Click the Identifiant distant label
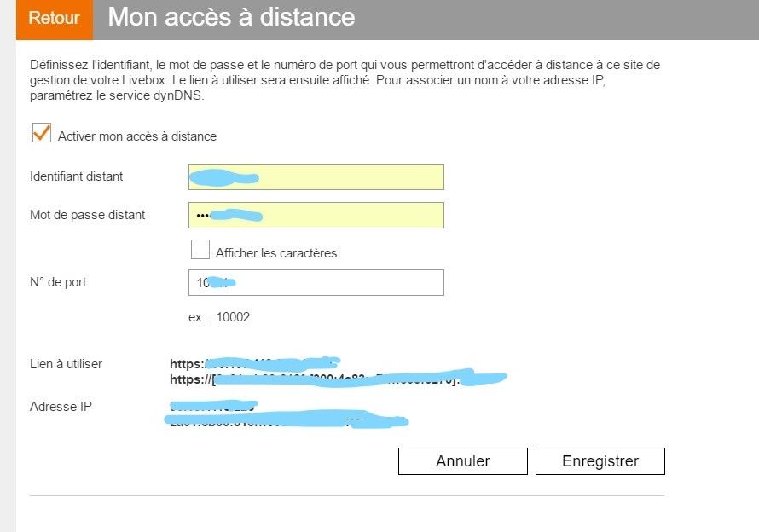The image size is (759, 532). pos(76,176)
